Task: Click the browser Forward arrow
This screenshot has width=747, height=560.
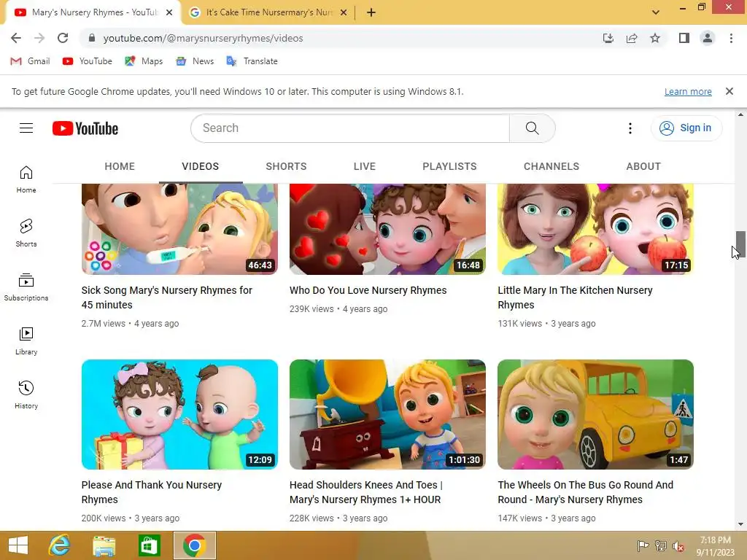Action: tap(39, 38)
